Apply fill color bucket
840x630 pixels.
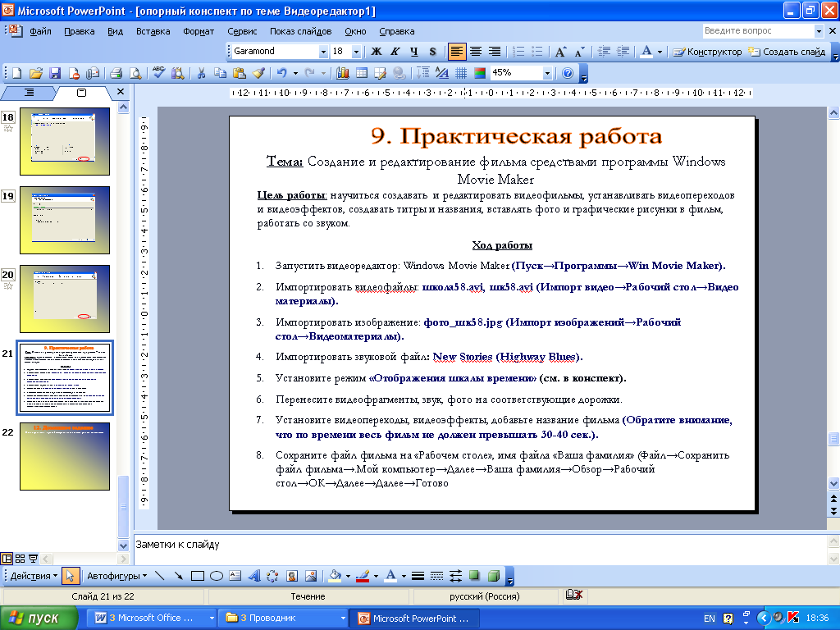[336, 576]
